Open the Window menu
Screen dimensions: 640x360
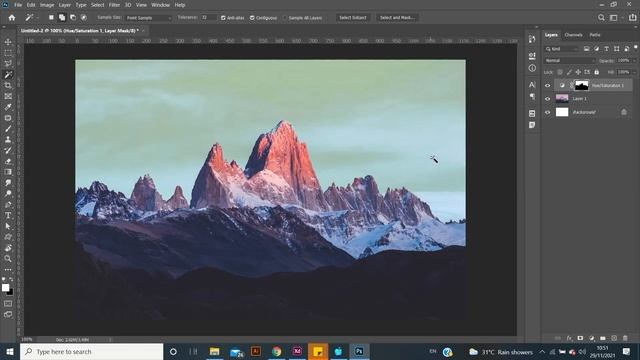[x=160, y=5]
